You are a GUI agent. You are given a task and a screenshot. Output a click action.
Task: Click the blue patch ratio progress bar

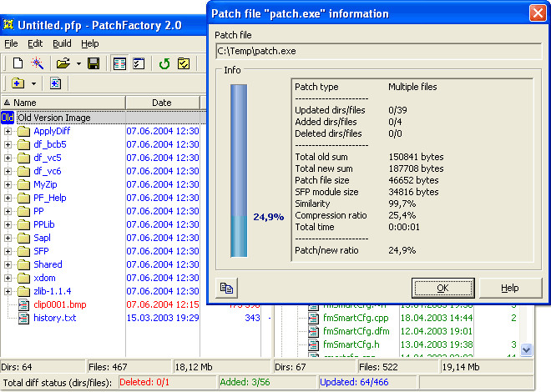239,170
